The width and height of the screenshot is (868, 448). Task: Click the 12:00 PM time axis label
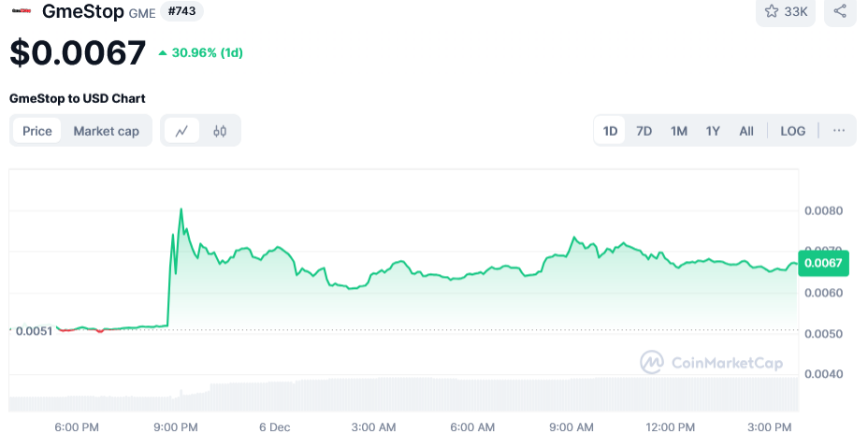[671, 427]
